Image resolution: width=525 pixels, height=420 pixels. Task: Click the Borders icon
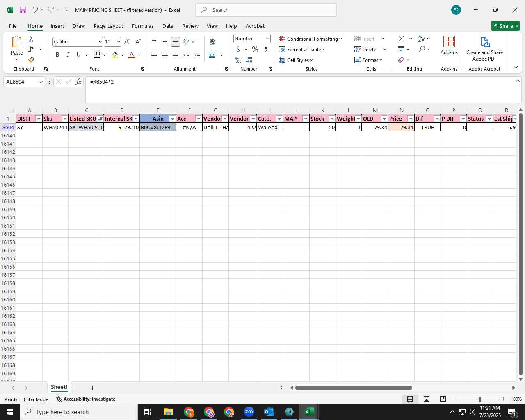(96, 55)
